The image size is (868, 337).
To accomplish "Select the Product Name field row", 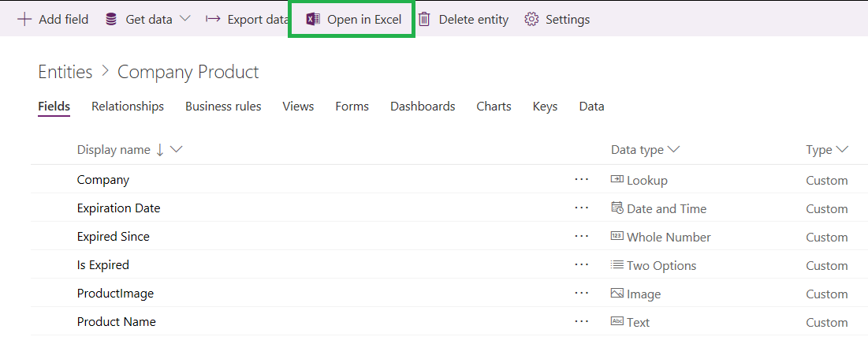I will [117, 322].
